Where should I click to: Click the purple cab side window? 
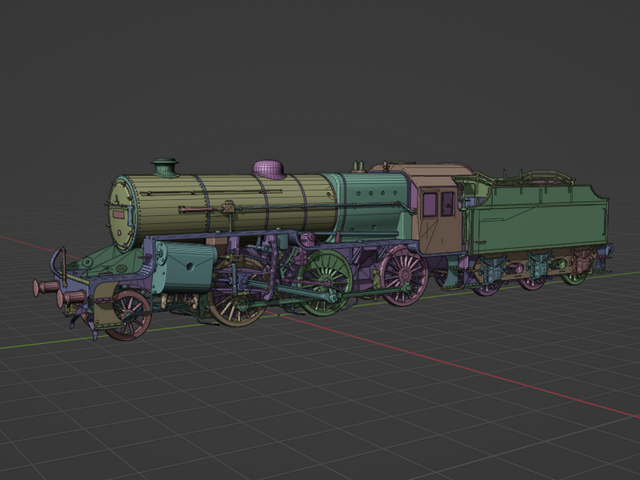pos(430,205)
